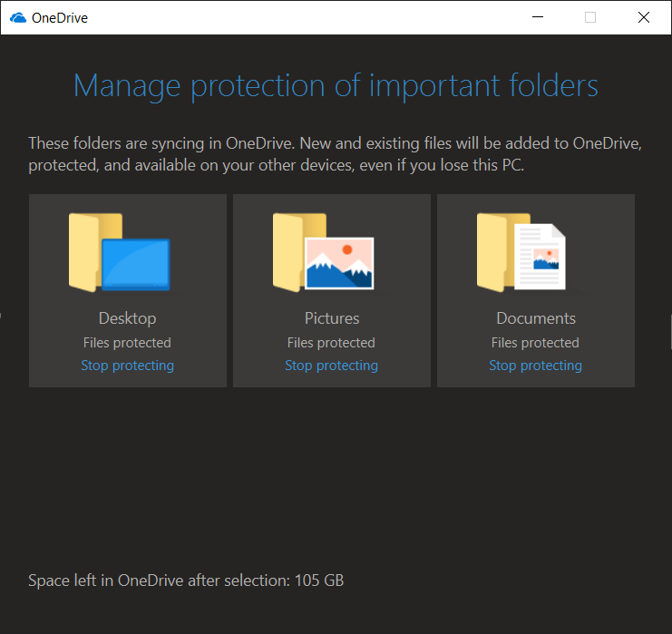The width and height of the screenshot is (672, 634).
Task: Click the 'These folders are syncing' description text
Action: 336,154
